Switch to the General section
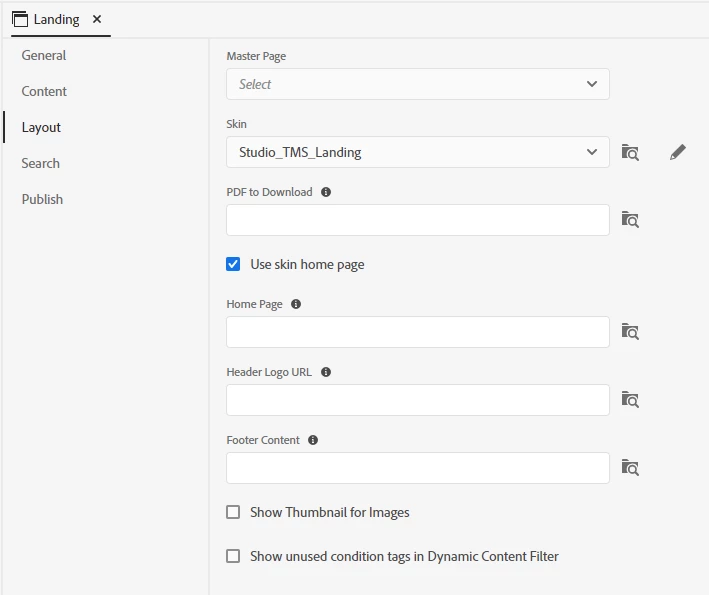This screenshot has height=595, width=709. pyautogui.click(x=44, y=55)
